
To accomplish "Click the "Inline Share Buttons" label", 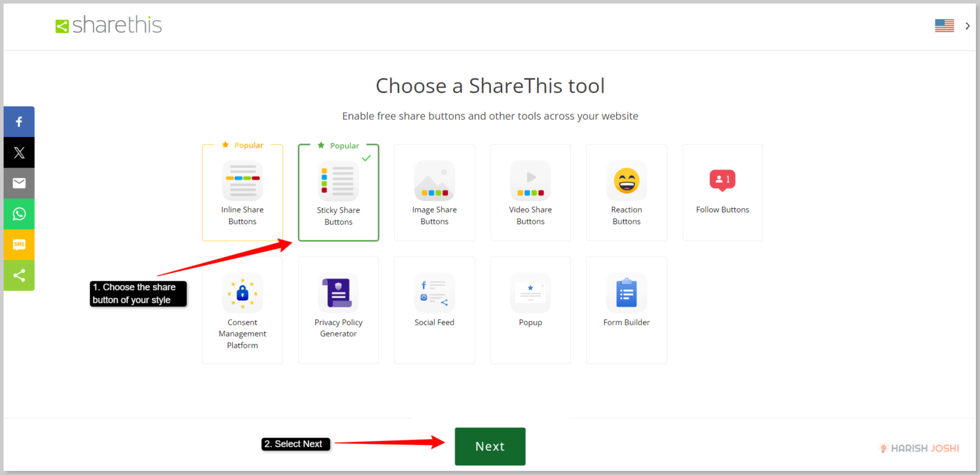I will point(242,216).
